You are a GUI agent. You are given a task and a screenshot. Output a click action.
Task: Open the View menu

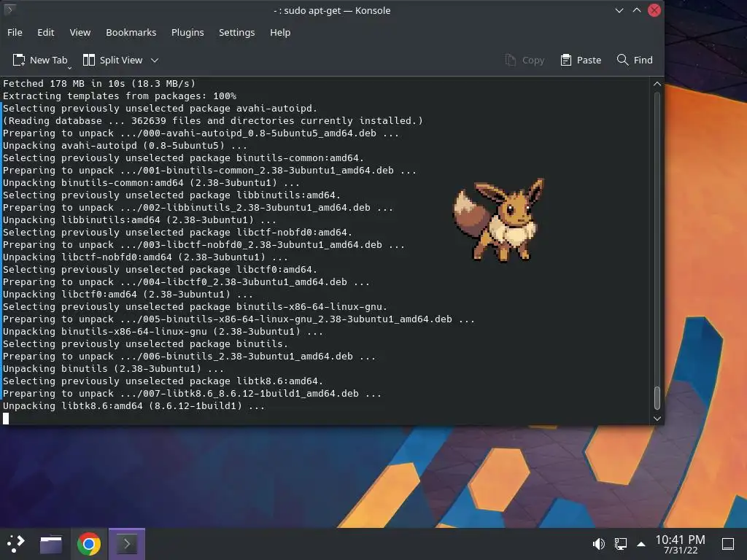[x=80, y=32]
